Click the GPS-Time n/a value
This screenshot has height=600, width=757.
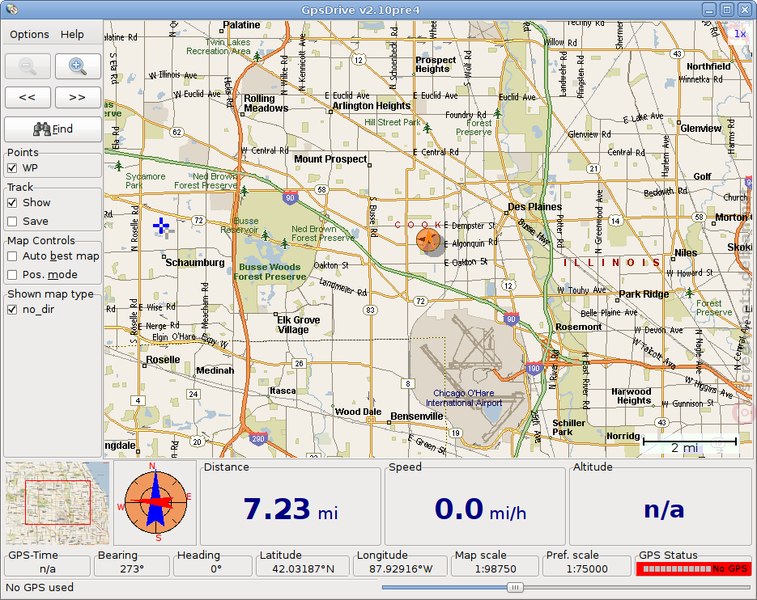pos(47,569)
